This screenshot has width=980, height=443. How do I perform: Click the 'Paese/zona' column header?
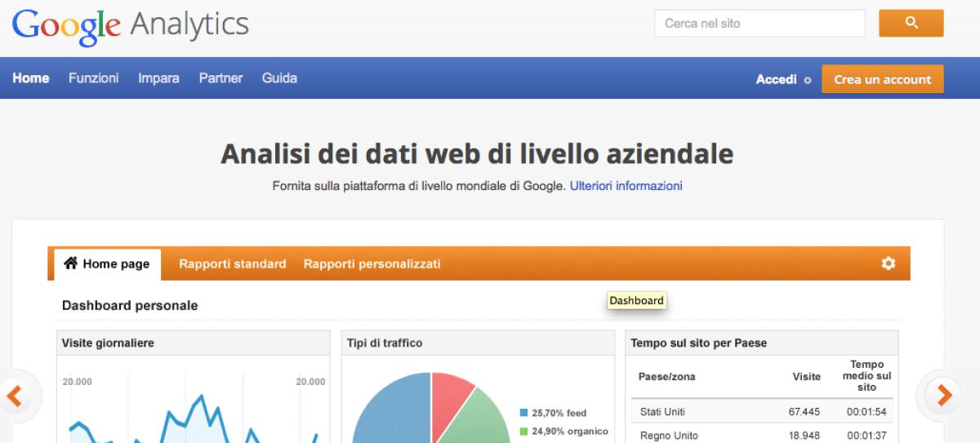[x=668, y=376]
